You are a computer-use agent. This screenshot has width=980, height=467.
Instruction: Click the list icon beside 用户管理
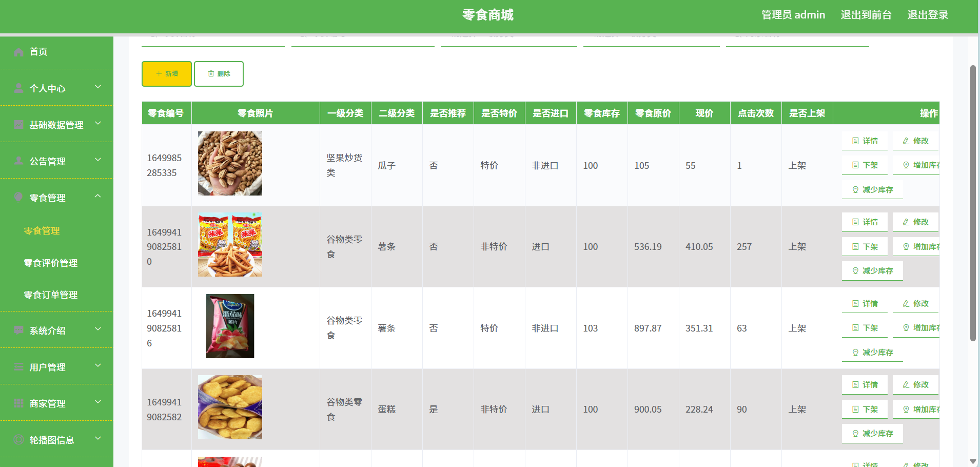[x=19, y=367]
